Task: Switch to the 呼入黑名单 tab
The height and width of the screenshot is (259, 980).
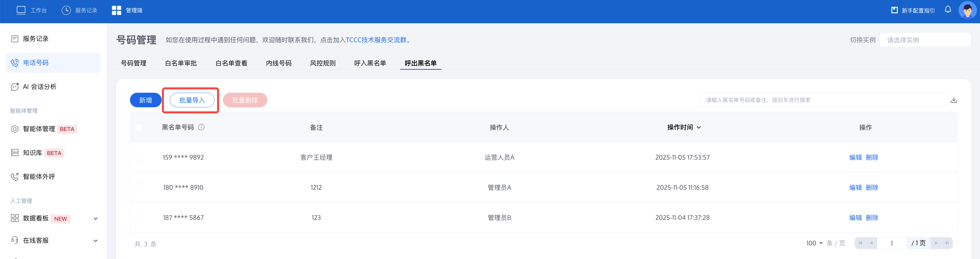Action: [370, 63]
